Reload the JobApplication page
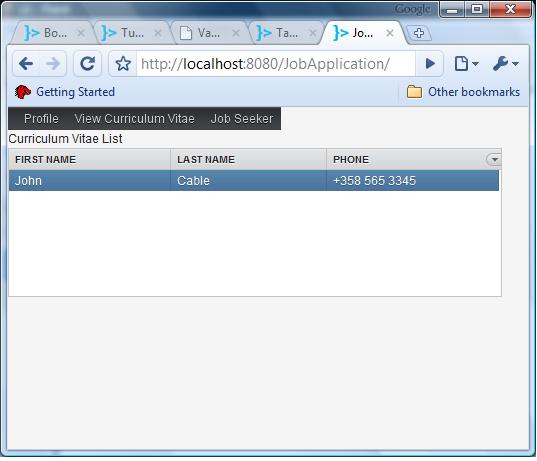This screenshot has width=537, height=461. coord(88,64)
